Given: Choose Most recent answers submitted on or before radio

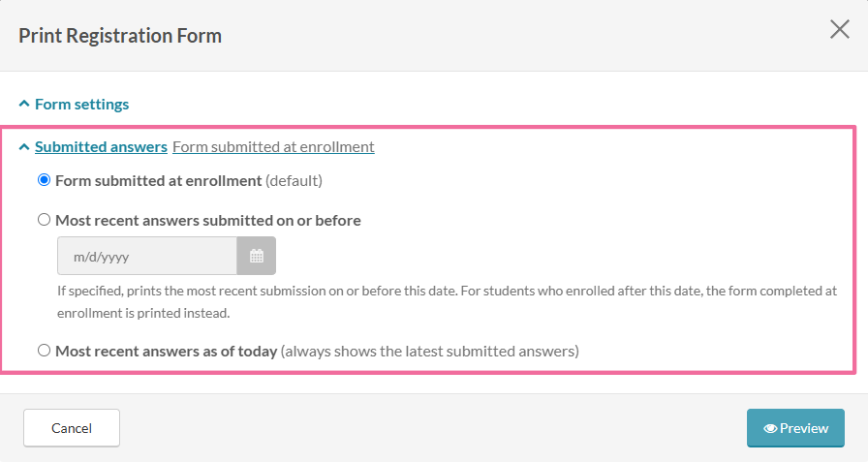Looking at the screenshot, I should 44,220.
